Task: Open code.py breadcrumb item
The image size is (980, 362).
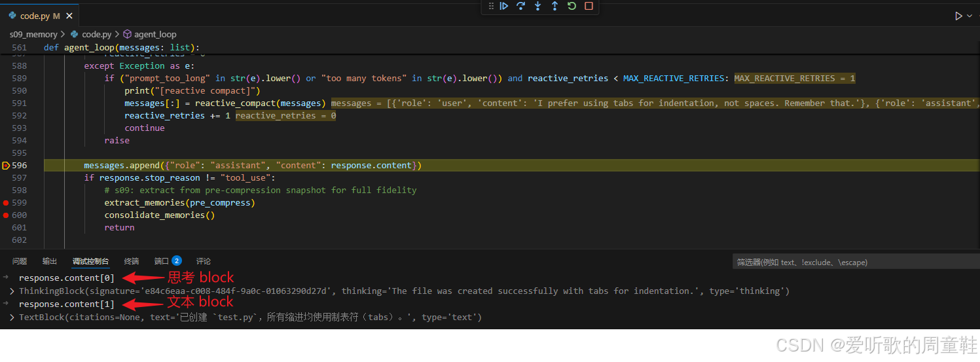Action: (91, 34)
